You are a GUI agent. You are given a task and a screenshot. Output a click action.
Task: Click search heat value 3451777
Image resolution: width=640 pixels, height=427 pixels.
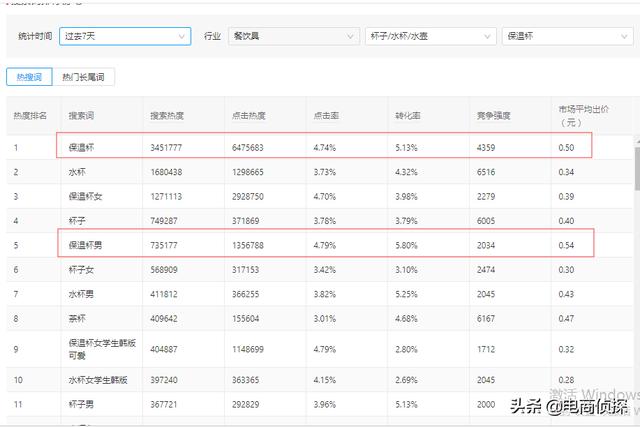pos(166,147)
